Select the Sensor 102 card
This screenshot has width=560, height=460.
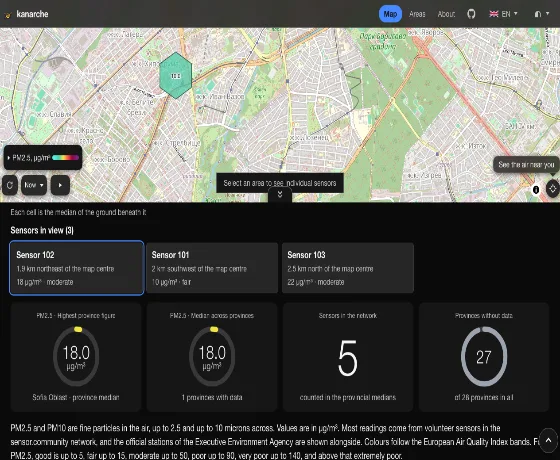click(x=77, y=268)
